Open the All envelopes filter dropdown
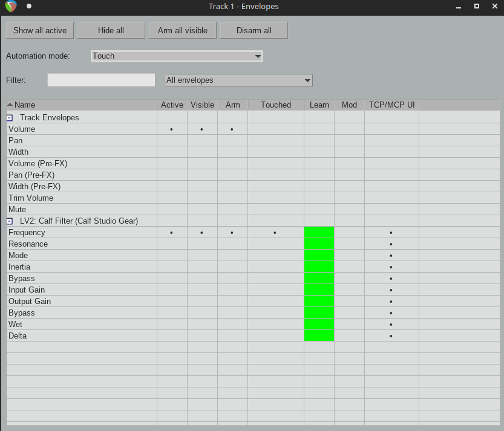 tap(238, 80)
